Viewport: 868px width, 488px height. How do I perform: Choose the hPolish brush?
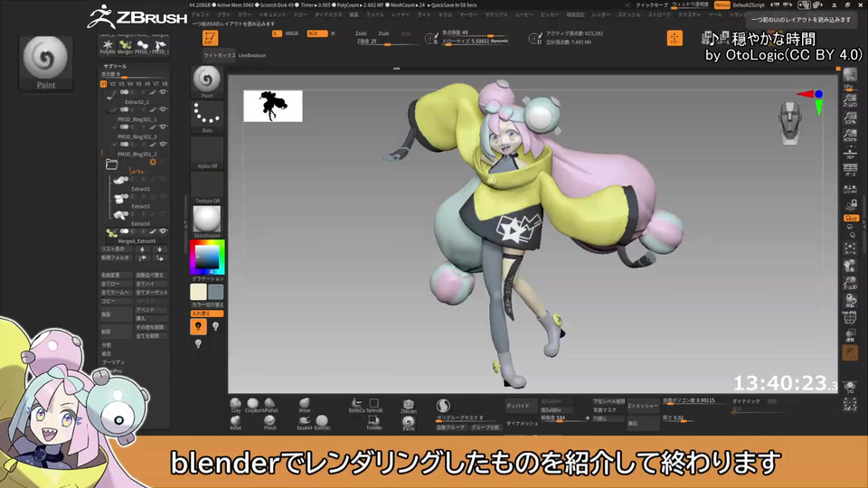270,405
